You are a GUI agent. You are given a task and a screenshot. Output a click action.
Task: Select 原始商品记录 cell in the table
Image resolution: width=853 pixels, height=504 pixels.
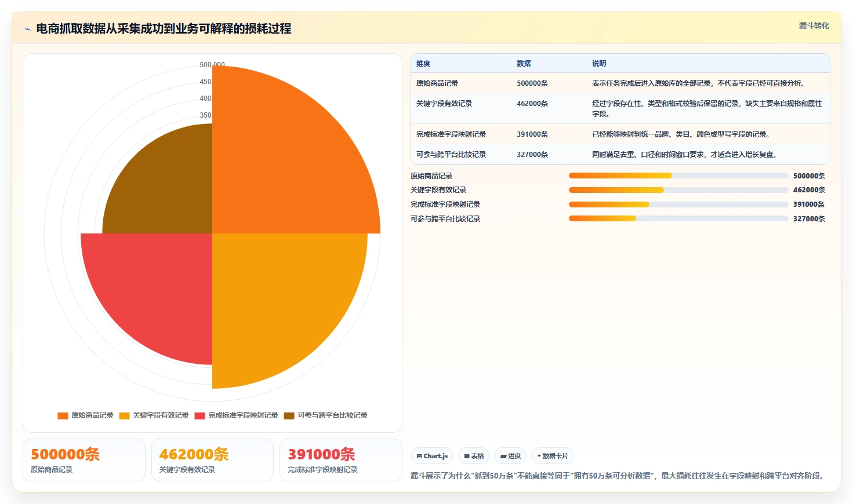pyautogui.click(x=437, y=83)
